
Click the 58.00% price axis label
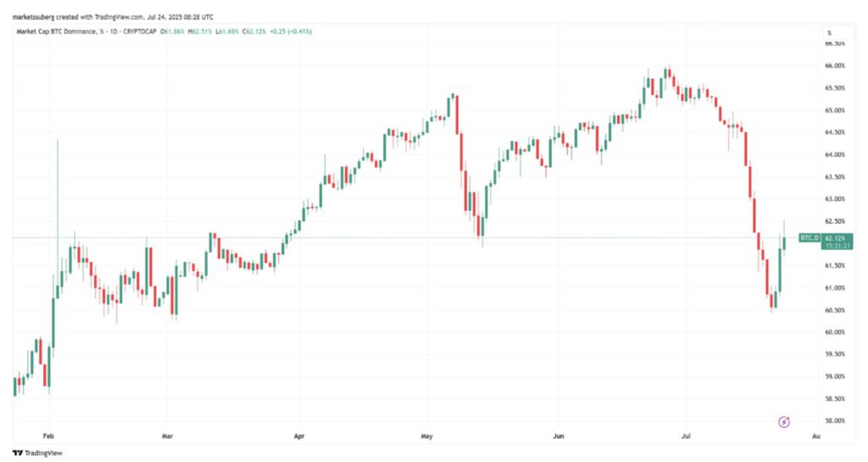(835, 420)
